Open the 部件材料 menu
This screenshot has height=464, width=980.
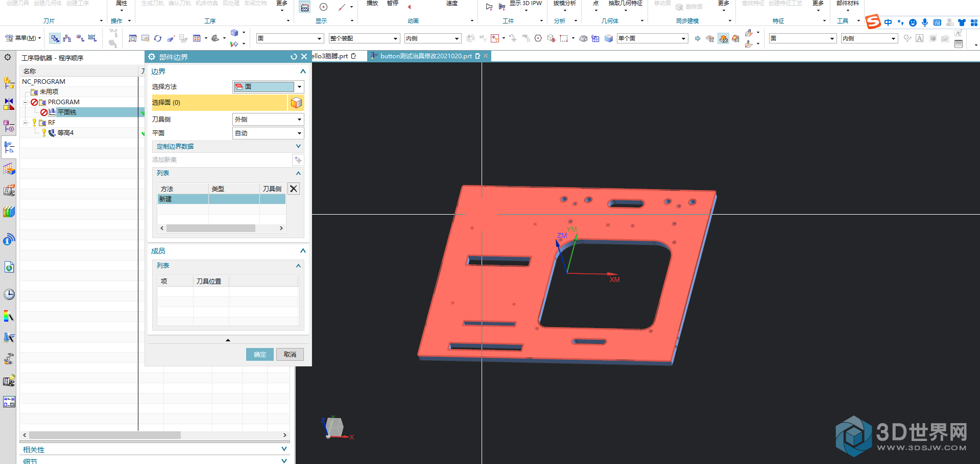pos(848,6)
